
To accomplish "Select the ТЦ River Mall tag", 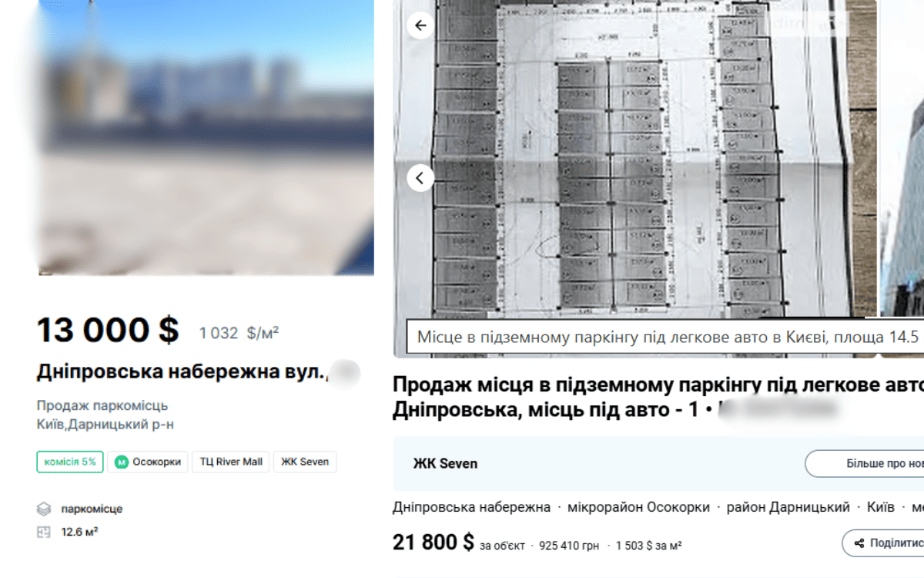I will (x=231, y=462).
